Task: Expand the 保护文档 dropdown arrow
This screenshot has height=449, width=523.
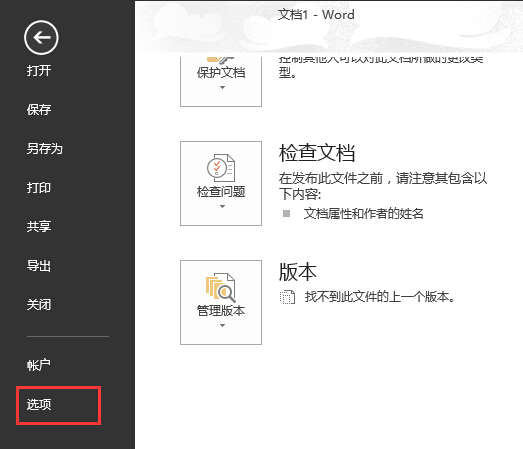Action: [222, 87]
